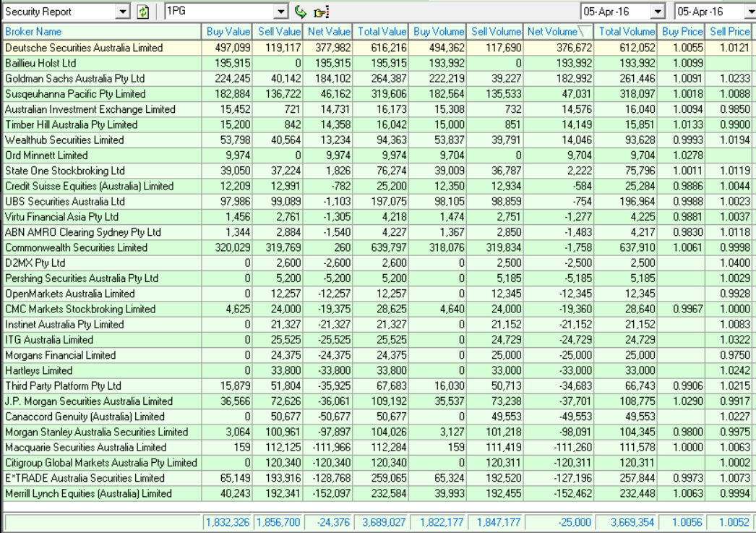Select Commonwealth Securities Limited broker
The width and height of the screenshot is (756, 533).
(76, 248)
